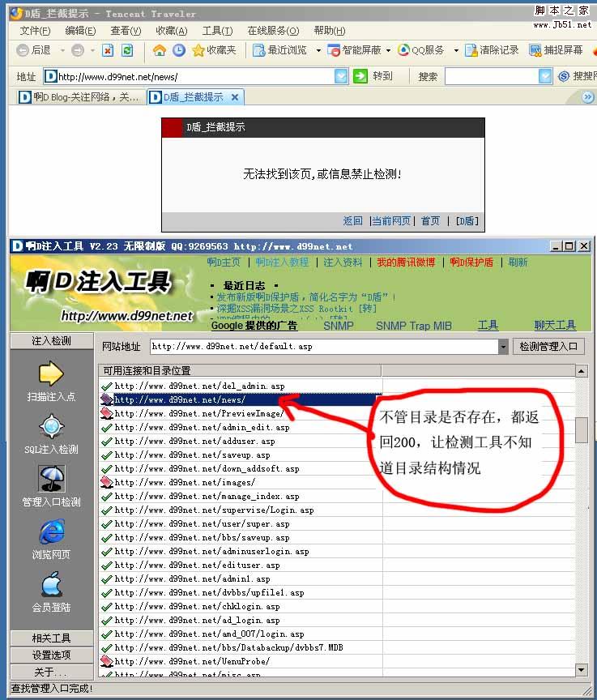Click 啊D注入工具 title bar D icon

17,246
